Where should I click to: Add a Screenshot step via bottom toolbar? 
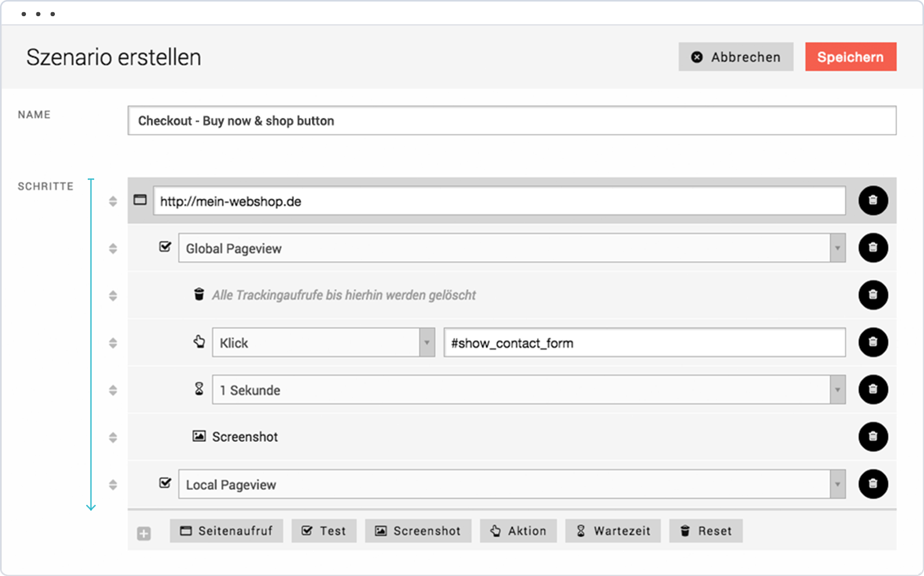[x=418, y=531]
